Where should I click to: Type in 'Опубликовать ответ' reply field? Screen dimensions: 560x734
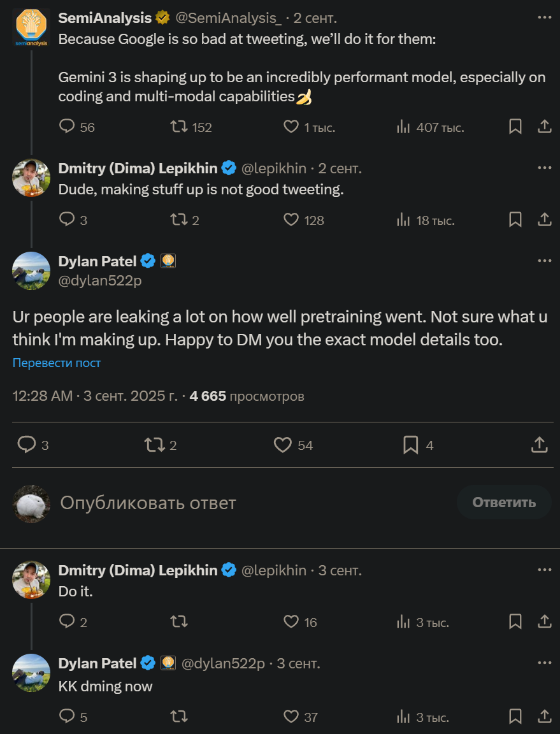(255, 503)
